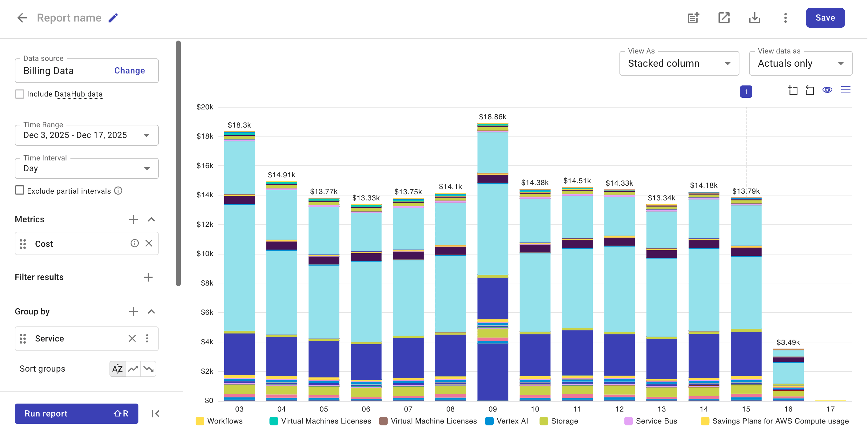Click the add to dashboard icon
The height and width of the screenshot is (426, 868).
693,18
